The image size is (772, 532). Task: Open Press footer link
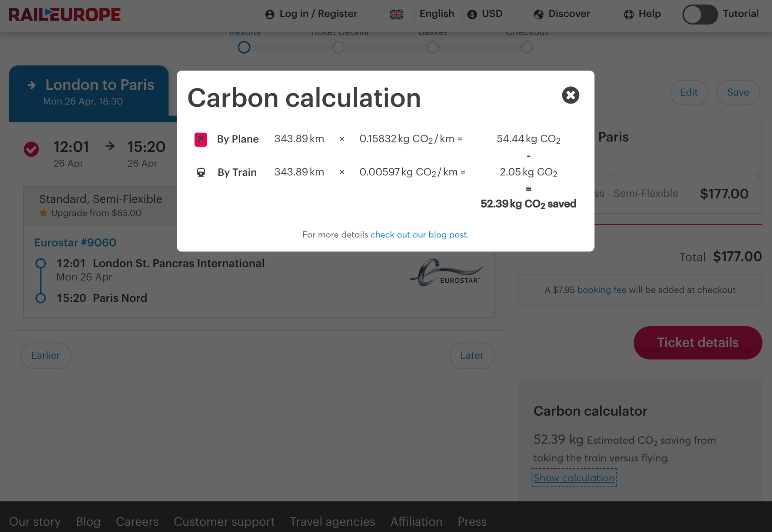[x=472, y=521]
